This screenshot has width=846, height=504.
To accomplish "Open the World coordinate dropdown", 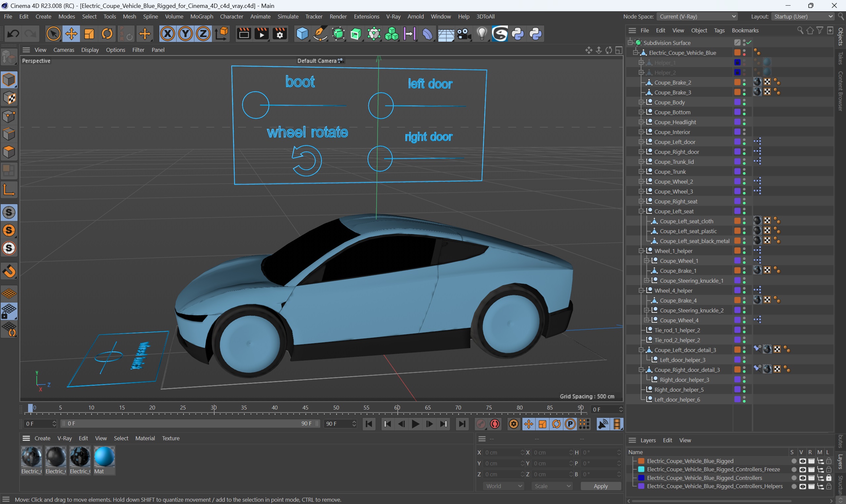I will (x=504, y=486).
